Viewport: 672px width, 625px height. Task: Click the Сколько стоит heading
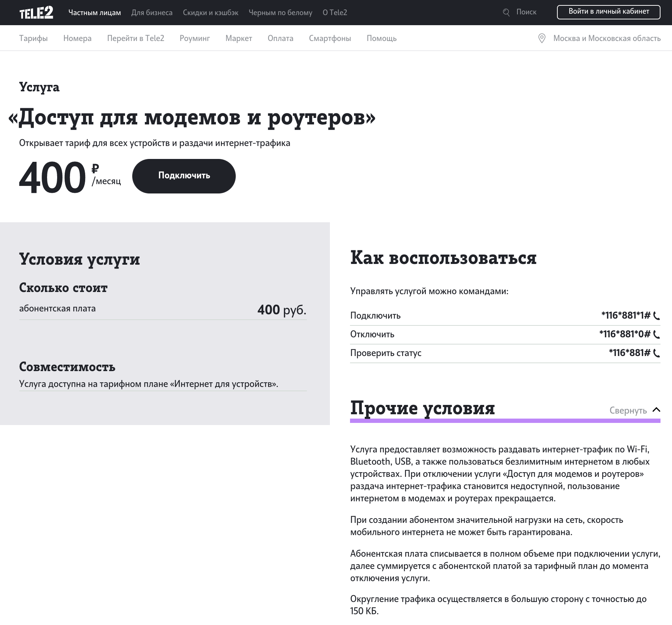(63, 288)
